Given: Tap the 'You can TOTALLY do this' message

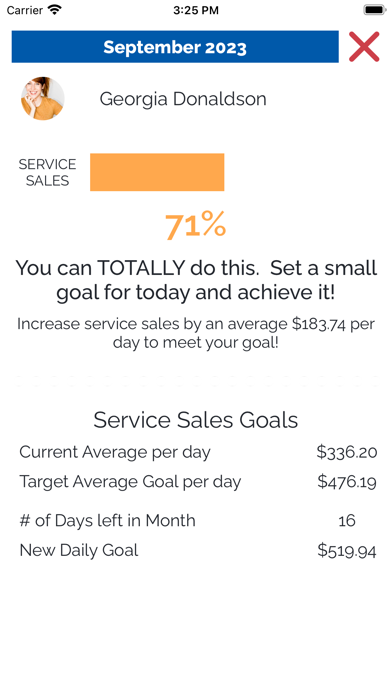Looking at the screenshot, I should tap(196, 281).
